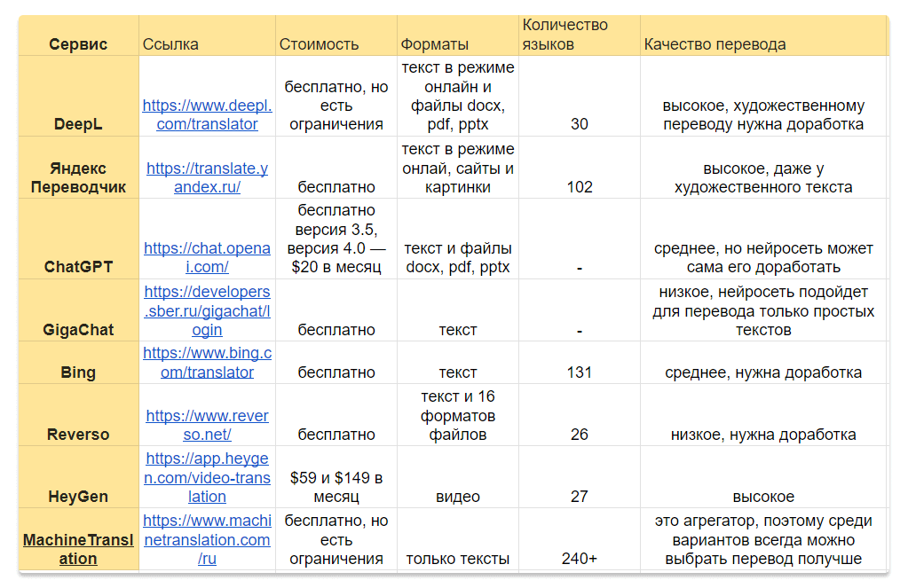Select quality cell 'это агрегатор, поэтому среди'

[x=764, y=539]
